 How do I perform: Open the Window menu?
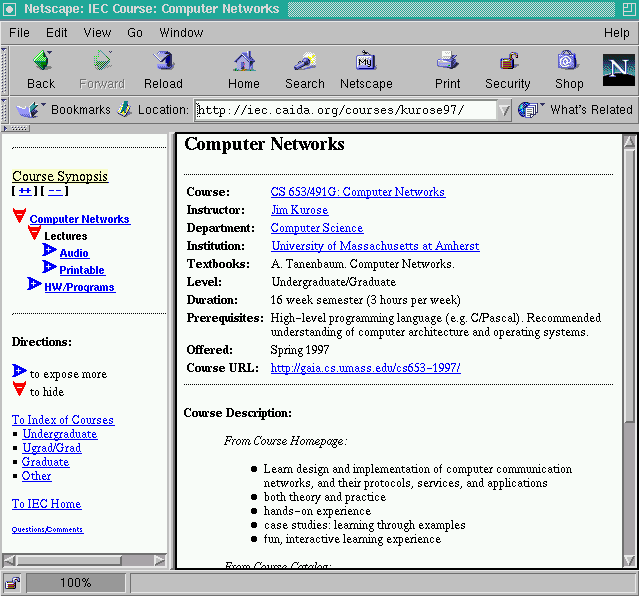[x=181, y=33]
